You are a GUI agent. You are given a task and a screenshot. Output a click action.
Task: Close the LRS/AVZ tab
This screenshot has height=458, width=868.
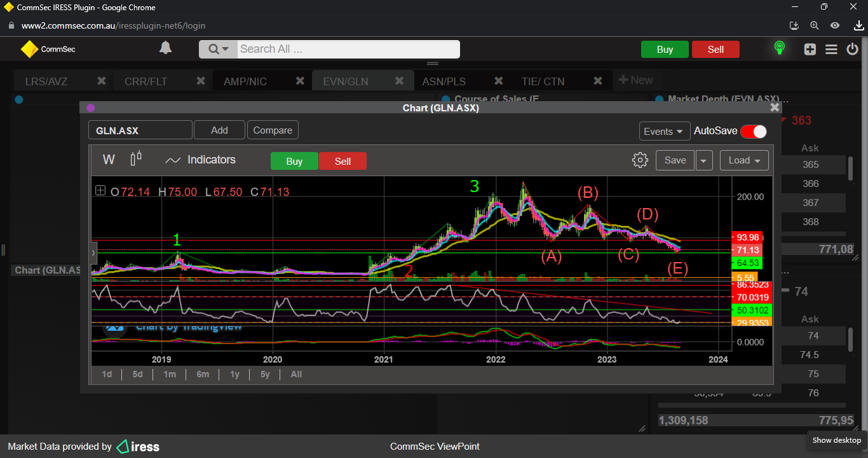pos(102,81)
